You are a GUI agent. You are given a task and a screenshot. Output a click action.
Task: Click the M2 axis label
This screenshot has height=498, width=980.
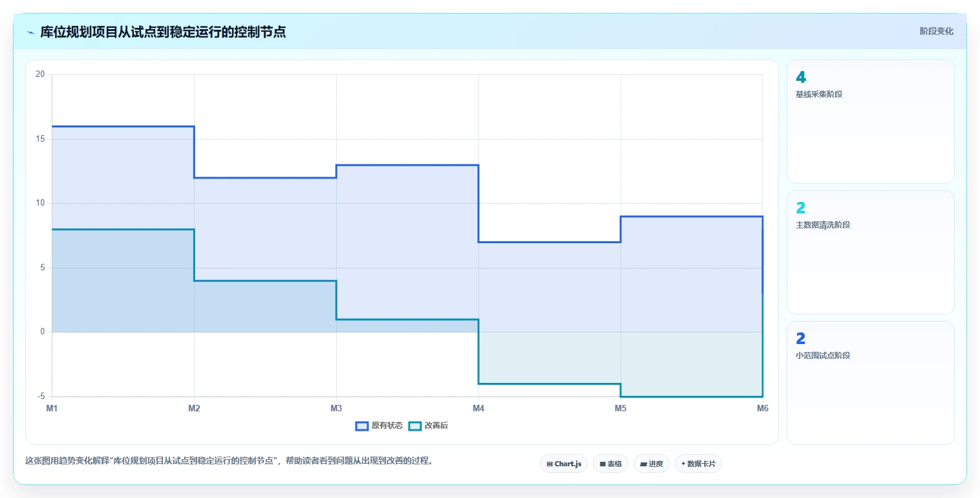pos(194,408)
